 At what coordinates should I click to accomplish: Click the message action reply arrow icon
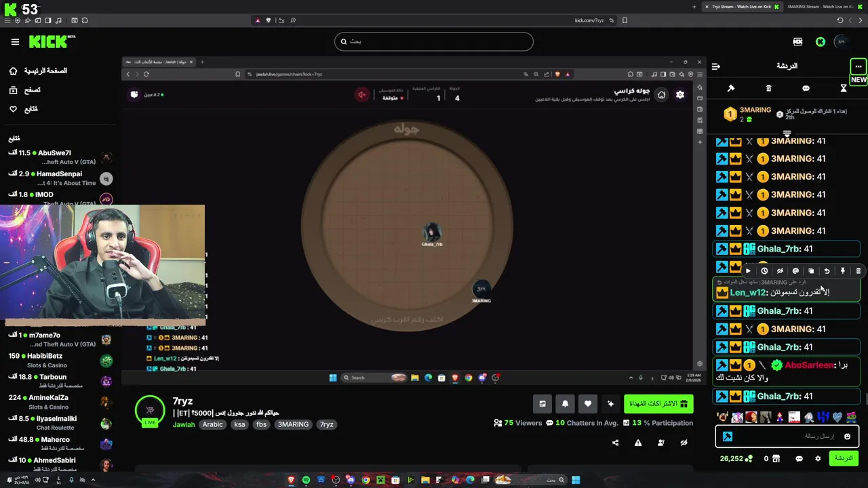(x=827, y=271)
